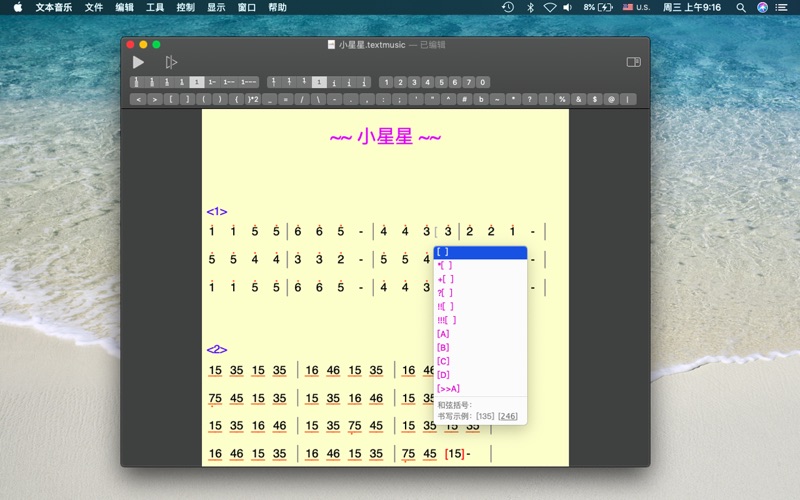Click the play-from-cursor icon
This screenshot has height=500, width=800.
(x=171, y=62)
